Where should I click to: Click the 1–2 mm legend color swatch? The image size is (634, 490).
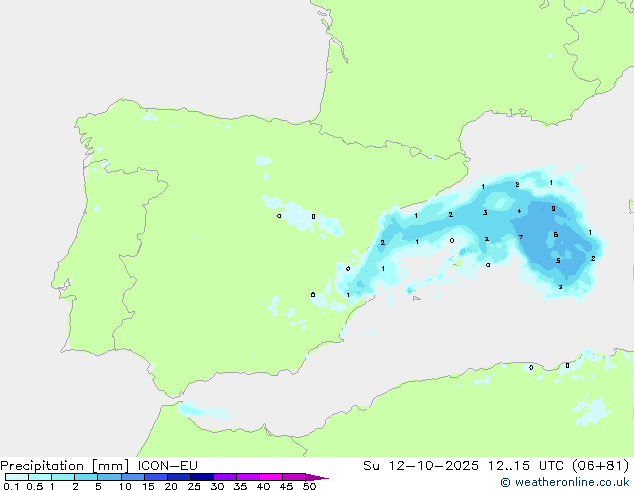63,477
